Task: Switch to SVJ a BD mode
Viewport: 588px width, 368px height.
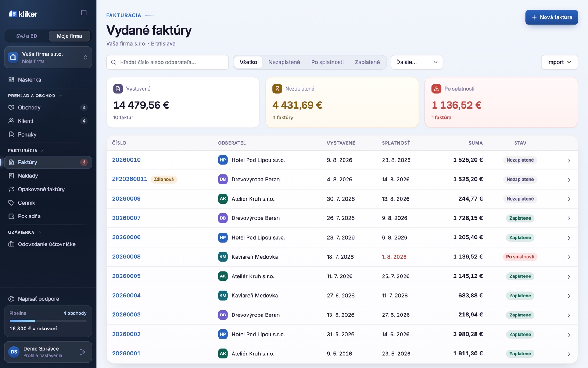Action: pos(26,36)
